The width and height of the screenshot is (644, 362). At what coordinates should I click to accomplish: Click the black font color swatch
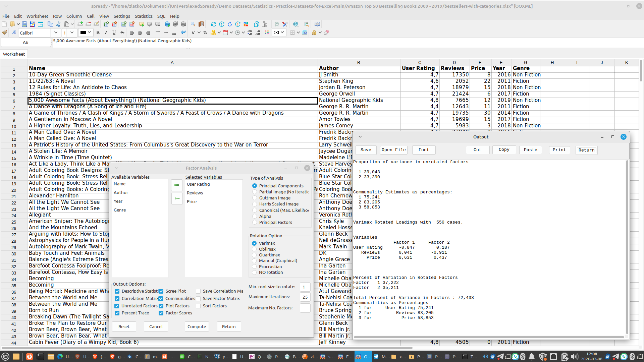(x=84, y=33)
